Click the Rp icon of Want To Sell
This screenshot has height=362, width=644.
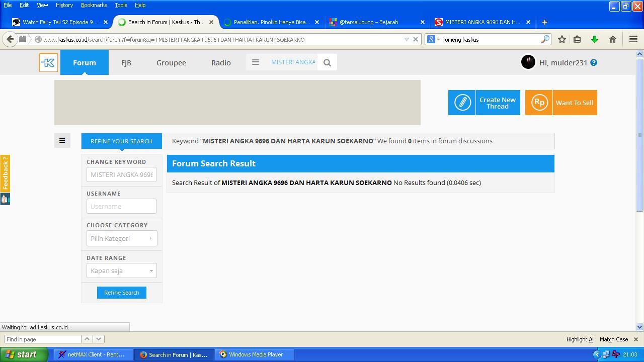point(539,103)
